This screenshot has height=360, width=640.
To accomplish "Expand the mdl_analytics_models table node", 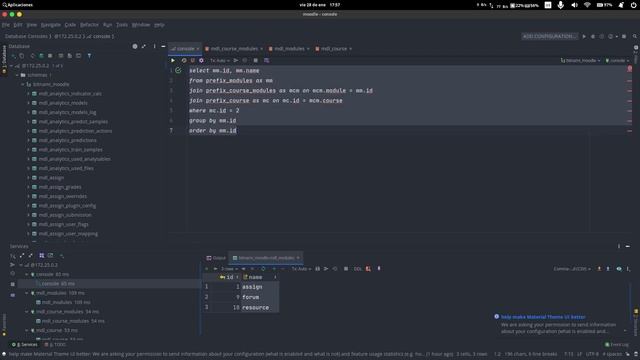I will 29,103.
